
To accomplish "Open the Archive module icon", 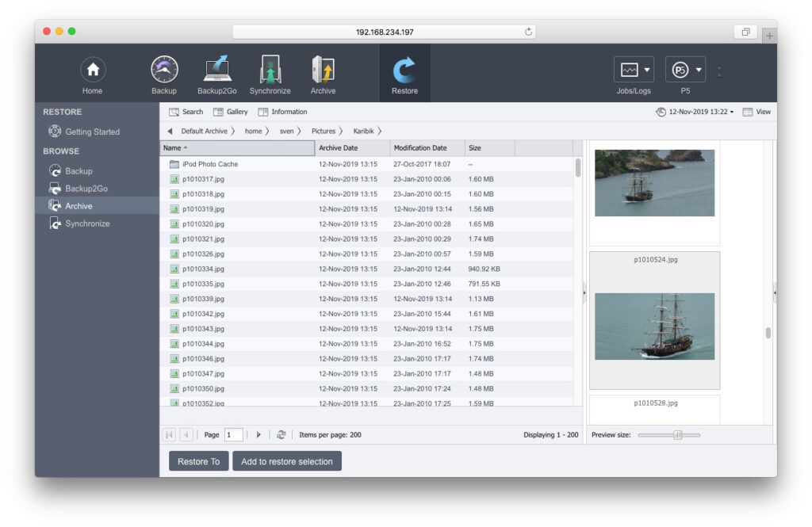I will click(323, 71).
